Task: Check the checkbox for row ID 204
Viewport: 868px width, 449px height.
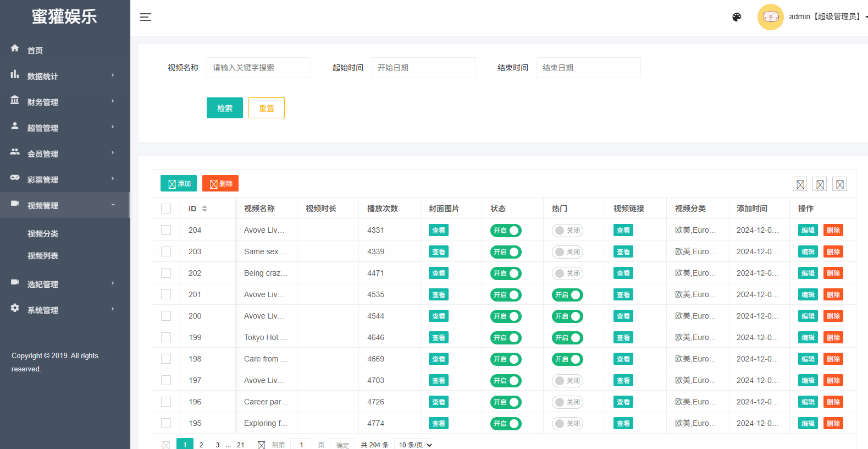Action: tap(166, 230)
